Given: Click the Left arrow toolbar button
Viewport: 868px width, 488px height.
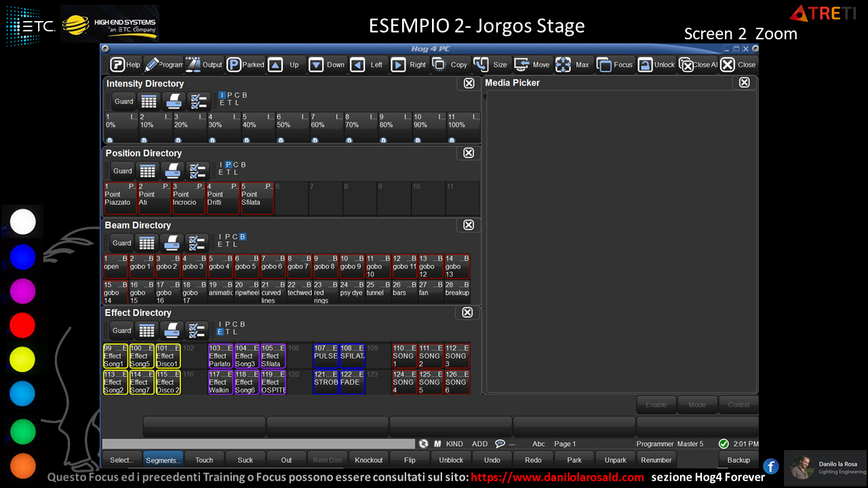Looking at the screenshot, I should pos(368,65).
